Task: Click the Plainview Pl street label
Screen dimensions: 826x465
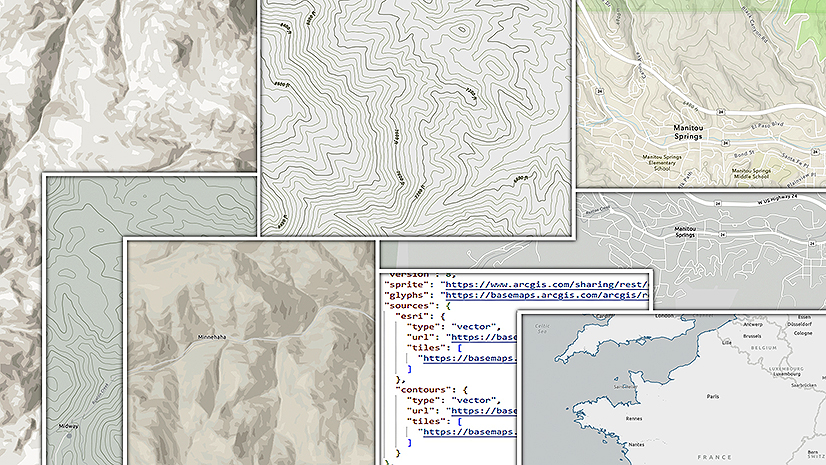Action: tap(802, 180)
